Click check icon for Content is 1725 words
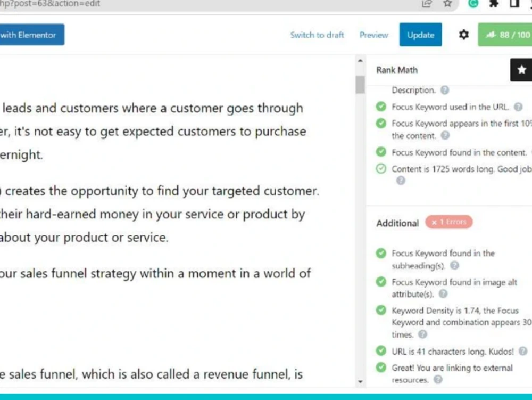Image resolution: width=532 pixels, height=400 pixels. pyautogui.click(x=381, y=168)
